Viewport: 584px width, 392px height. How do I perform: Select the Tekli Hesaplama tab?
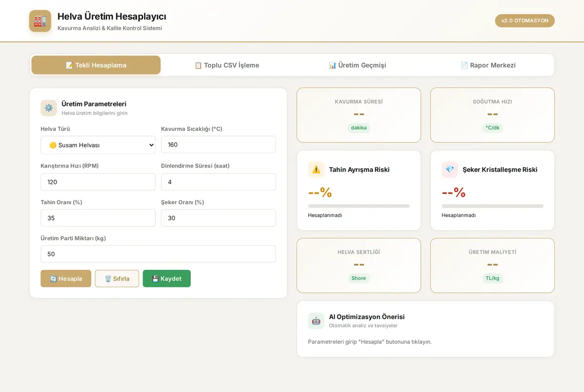point(96,65)
